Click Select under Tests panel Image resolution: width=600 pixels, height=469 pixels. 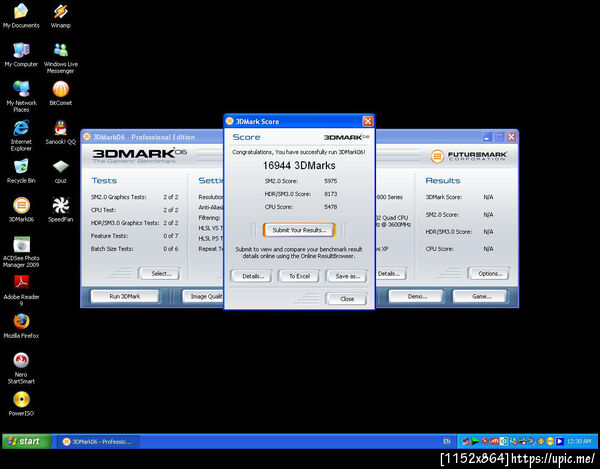(161, 274)
